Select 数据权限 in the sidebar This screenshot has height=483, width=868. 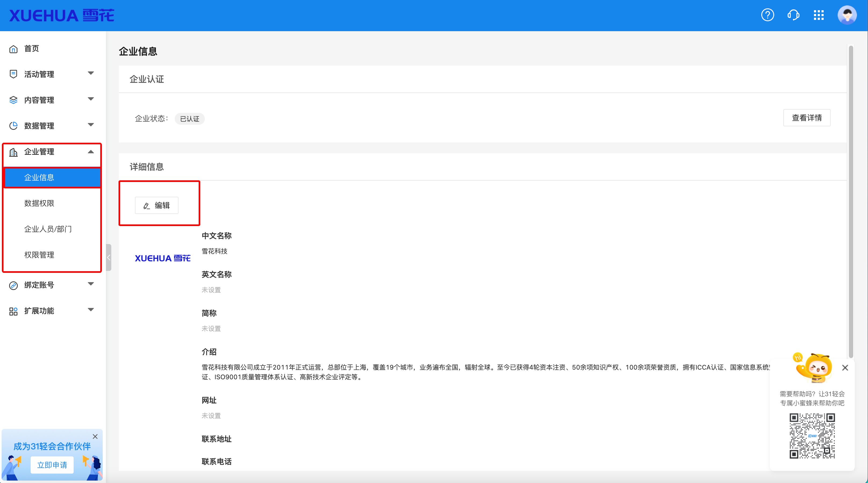[x=39, y=203]
